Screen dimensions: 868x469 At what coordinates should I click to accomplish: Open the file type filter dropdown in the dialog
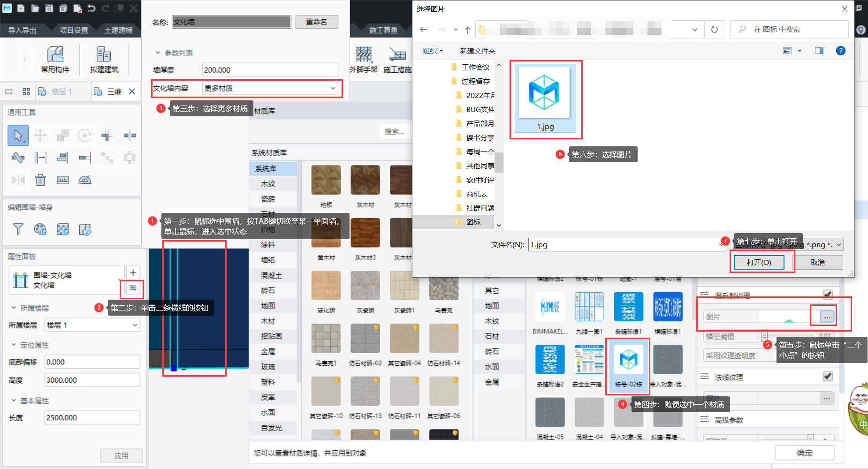click(788, 244)
